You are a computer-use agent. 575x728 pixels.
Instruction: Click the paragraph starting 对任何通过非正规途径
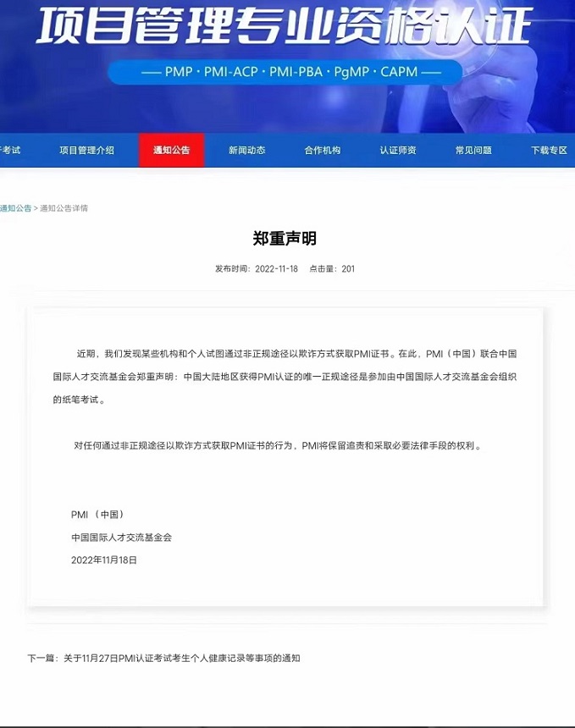pos(279,446)
